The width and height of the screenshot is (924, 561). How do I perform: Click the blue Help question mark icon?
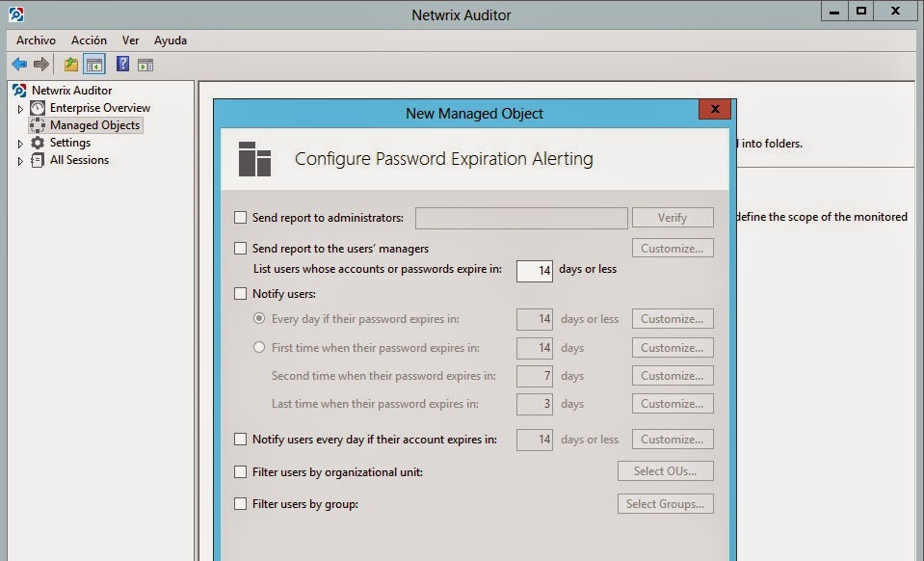[122, 65]
